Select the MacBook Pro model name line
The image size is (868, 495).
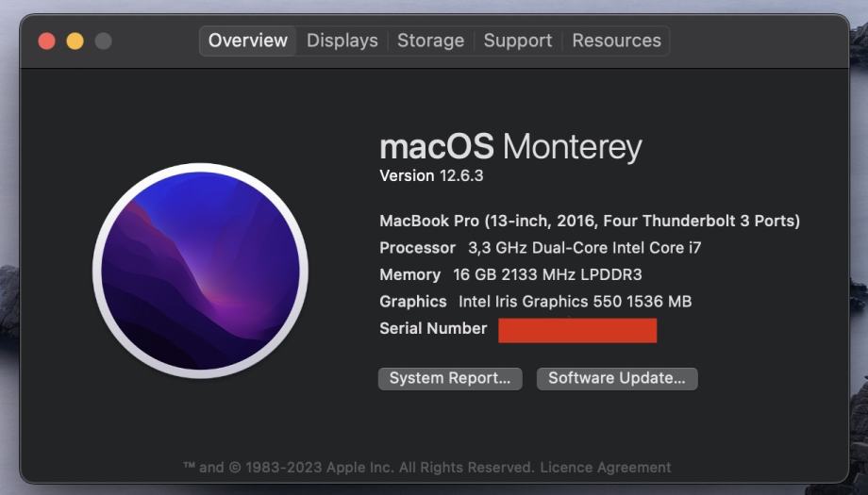pos(590,221)
